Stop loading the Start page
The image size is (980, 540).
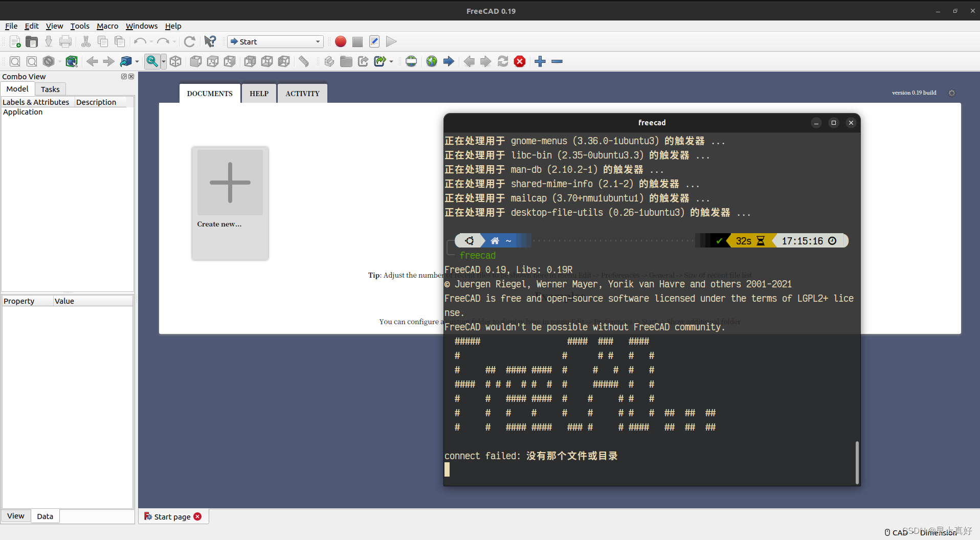520,61
